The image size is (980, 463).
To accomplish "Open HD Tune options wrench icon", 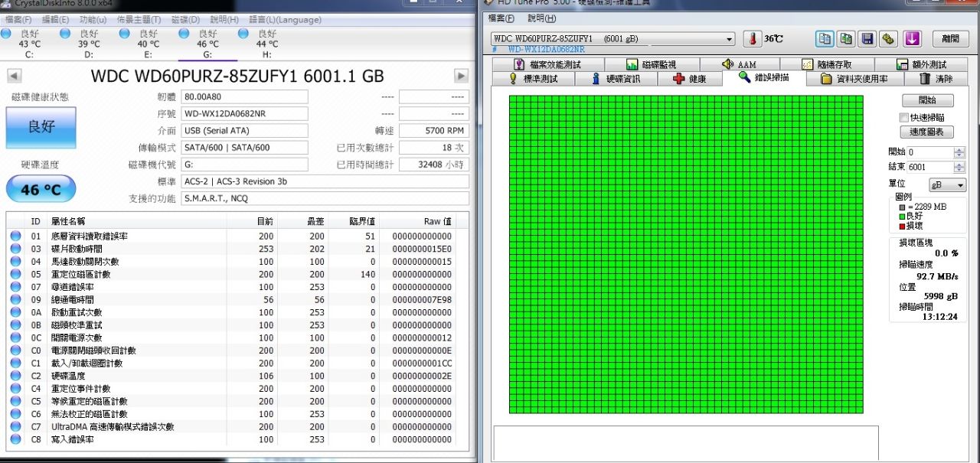I will 889,38.
